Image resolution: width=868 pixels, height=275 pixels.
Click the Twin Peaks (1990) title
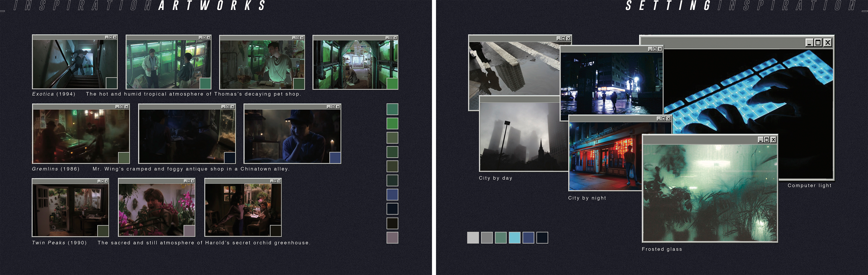59,243
